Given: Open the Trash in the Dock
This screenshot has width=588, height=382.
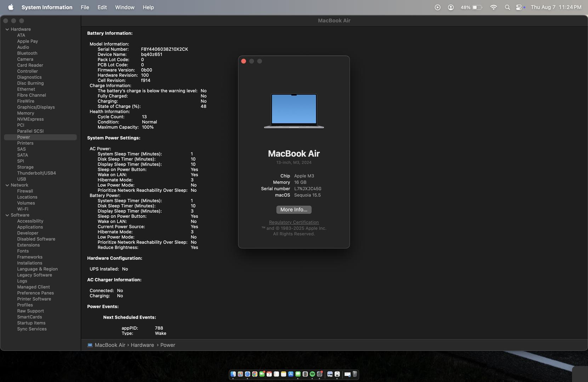Looking at the screenshot, I should [355, 374].
